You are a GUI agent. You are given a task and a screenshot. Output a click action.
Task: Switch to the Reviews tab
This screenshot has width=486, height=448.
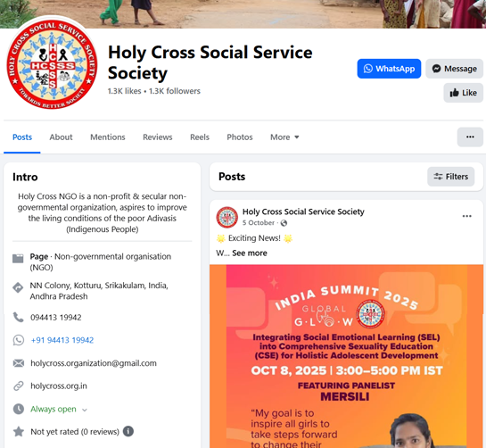pyautogui.click(x=158, y=137)
